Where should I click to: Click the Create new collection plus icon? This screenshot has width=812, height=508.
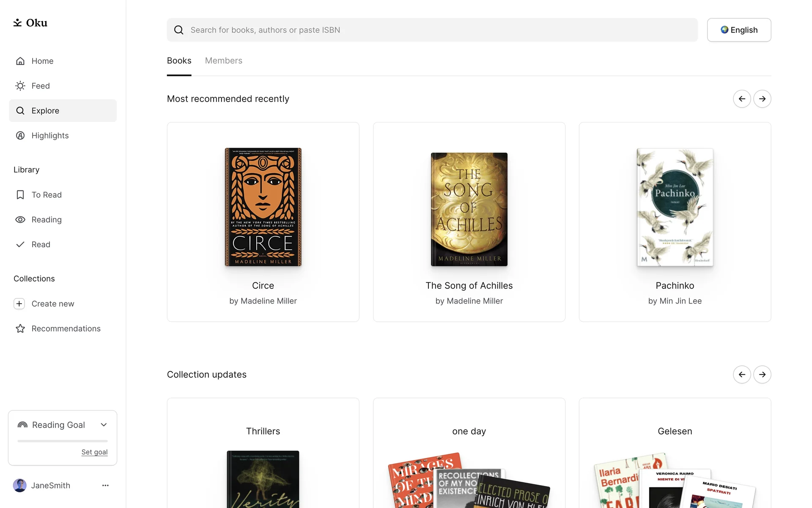click(x=19, y=304)
